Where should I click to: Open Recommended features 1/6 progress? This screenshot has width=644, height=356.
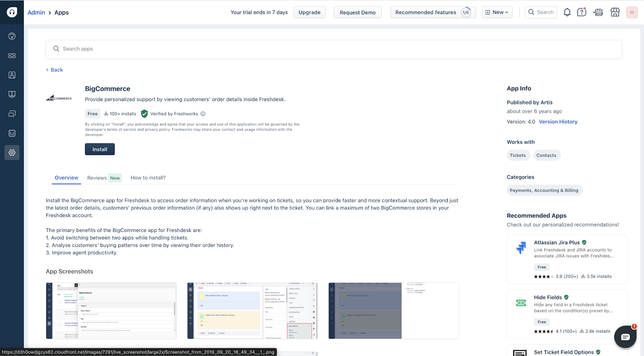point(433,12)
